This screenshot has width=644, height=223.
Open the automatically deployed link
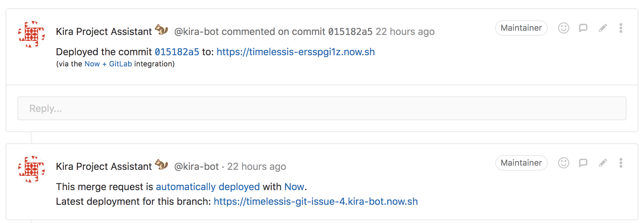[x=208, y=187]
